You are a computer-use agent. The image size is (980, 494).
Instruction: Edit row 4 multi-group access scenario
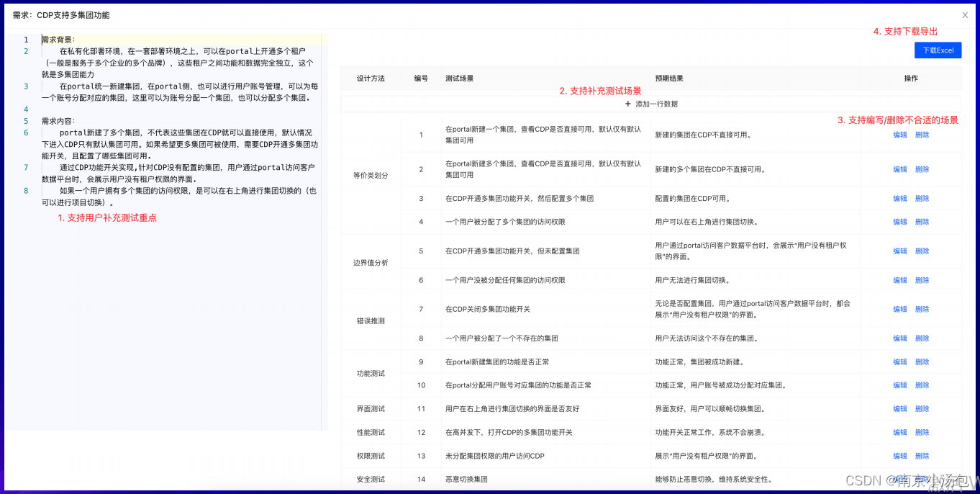899,222
